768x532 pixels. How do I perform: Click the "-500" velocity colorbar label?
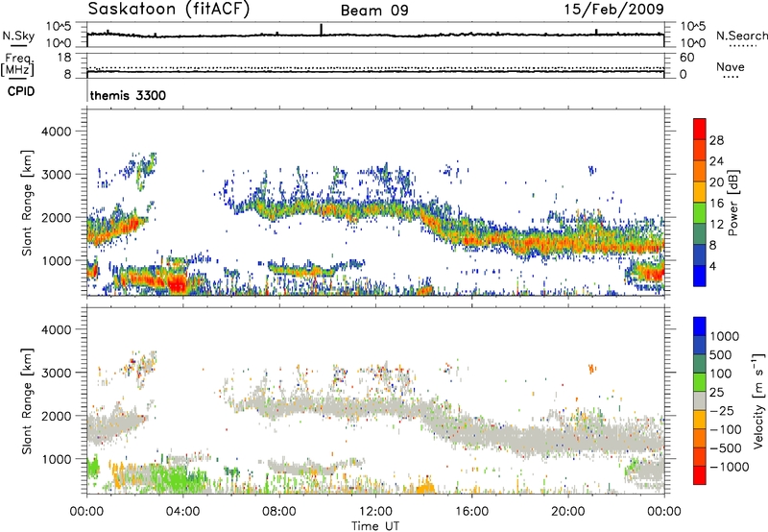point(726,447)
